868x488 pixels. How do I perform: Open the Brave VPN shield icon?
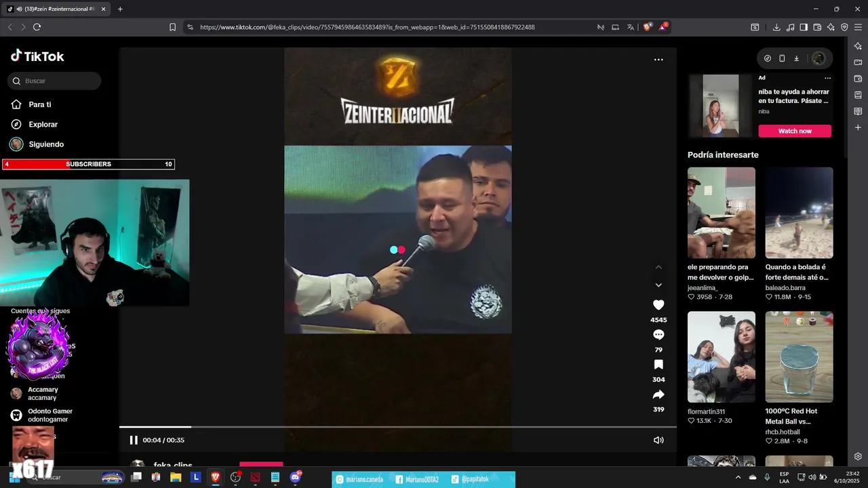(844, 27)
